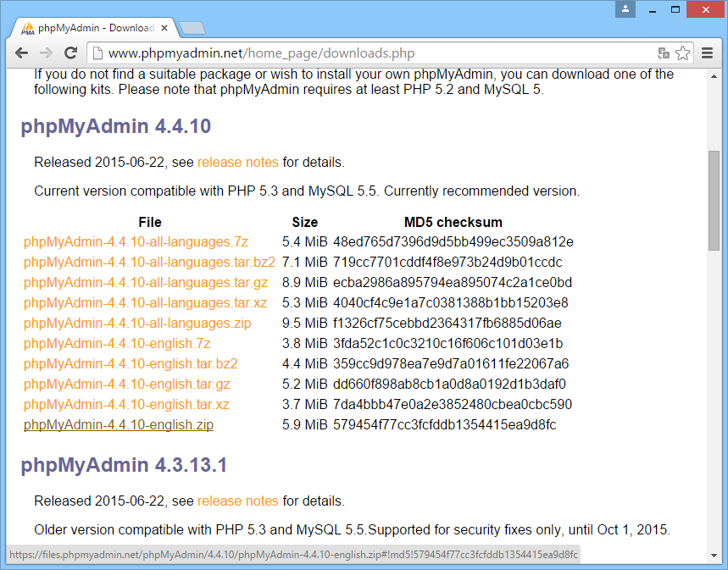728x570 pixels.
Task: Click the 8.9 MiB size cell
Action: [304, 283]
